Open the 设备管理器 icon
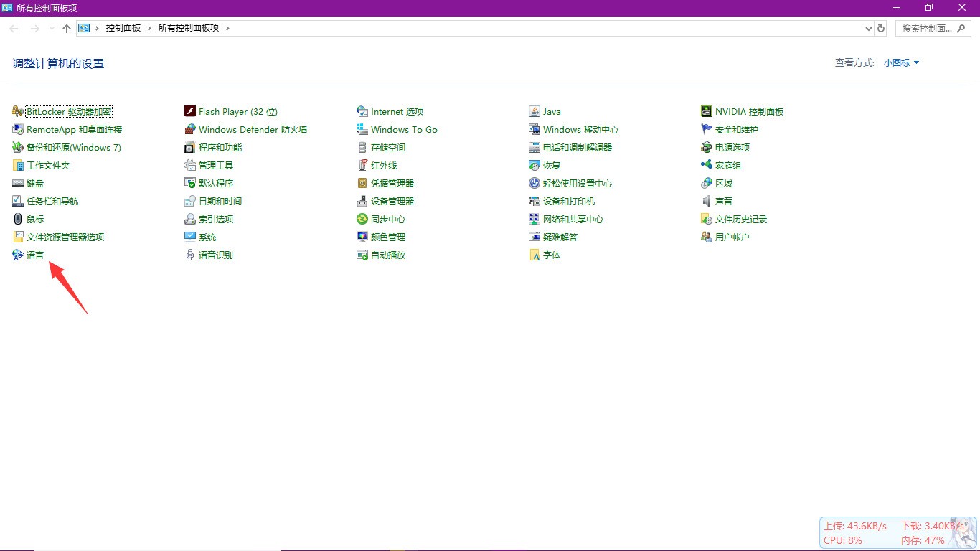The width and height of the screenshot is (980, 551). 362,201
